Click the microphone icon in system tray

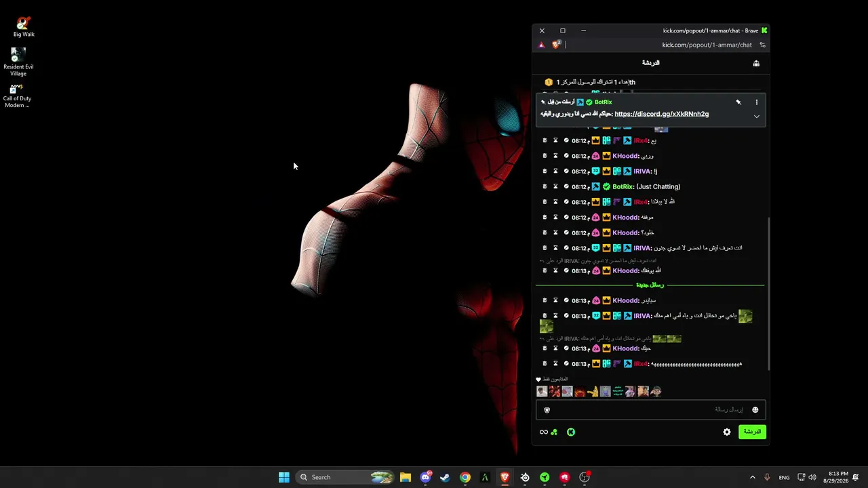point(768,477)
